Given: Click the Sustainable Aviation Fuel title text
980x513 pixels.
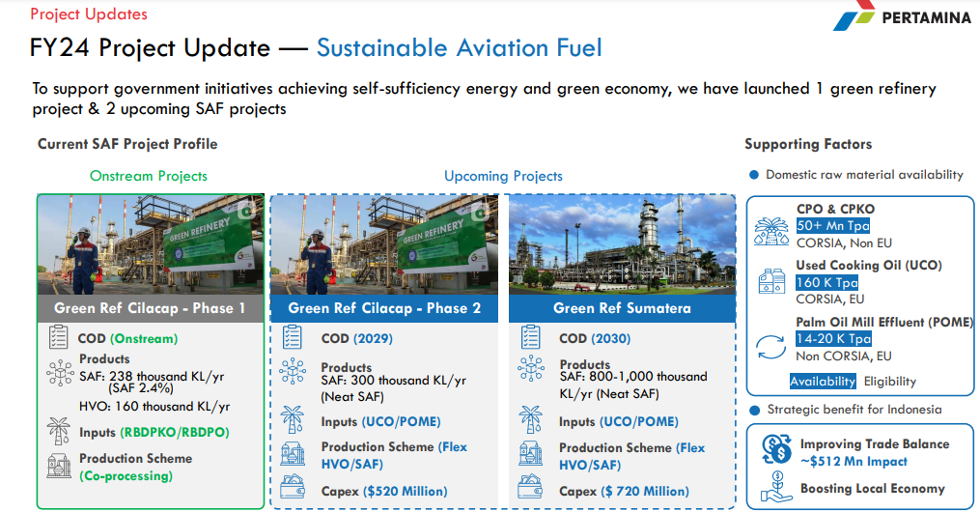Looking at the screenshot, I should pyautogui.click(x=460, y=48).
